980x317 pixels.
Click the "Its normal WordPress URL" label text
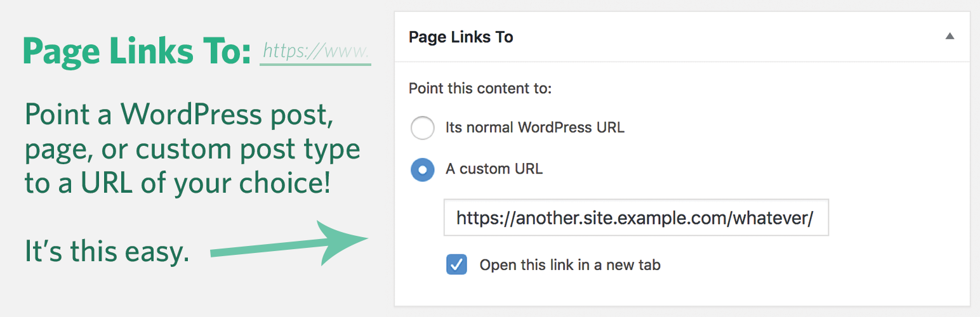(534, 127)
